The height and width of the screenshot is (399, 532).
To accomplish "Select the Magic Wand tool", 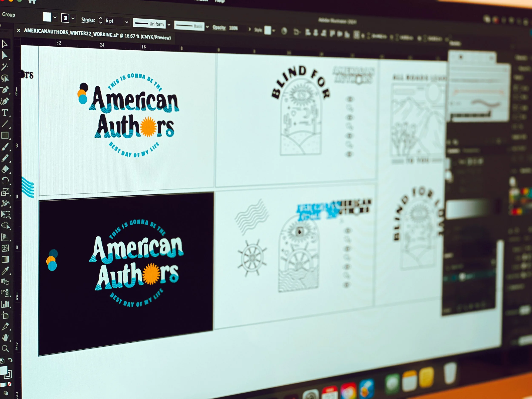I will [4, 67].
